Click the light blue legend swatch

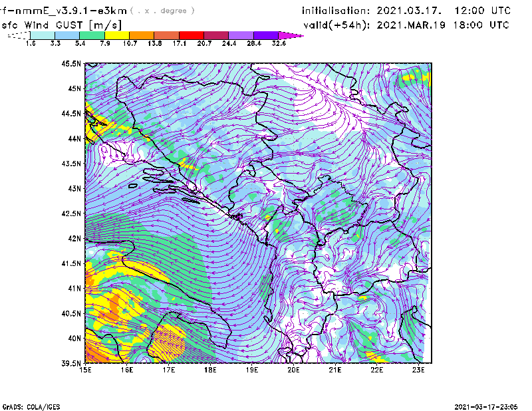(x=67, y=35)
